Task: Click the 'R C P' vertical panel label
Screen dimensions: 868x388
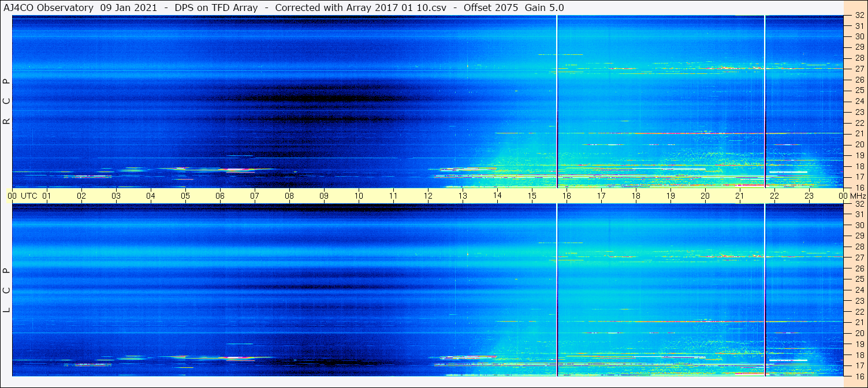Action: pyautogui.click(x=6, y=102)
